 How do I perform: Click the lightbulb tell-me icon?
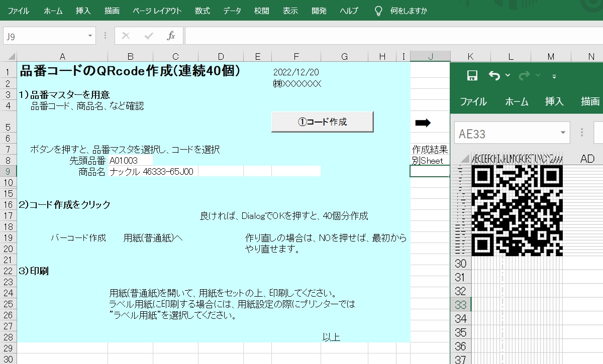tap(379, 11)
